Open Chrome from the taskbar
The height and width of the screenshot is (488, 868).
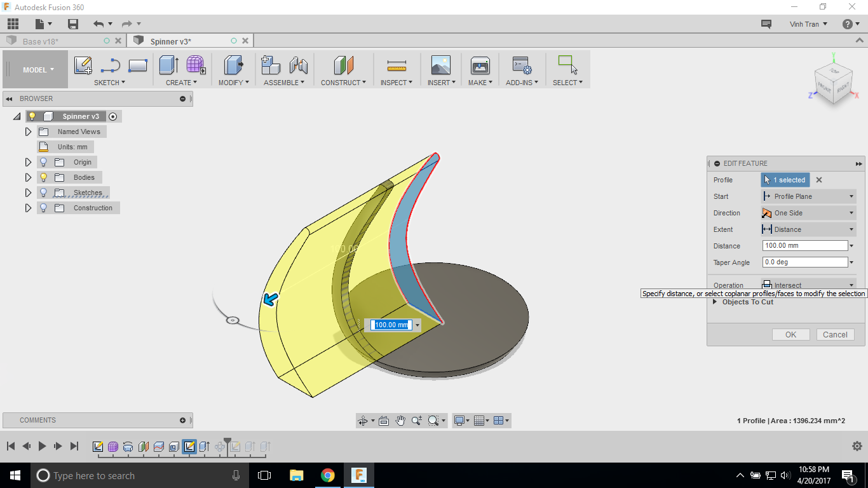coord(328,475)
